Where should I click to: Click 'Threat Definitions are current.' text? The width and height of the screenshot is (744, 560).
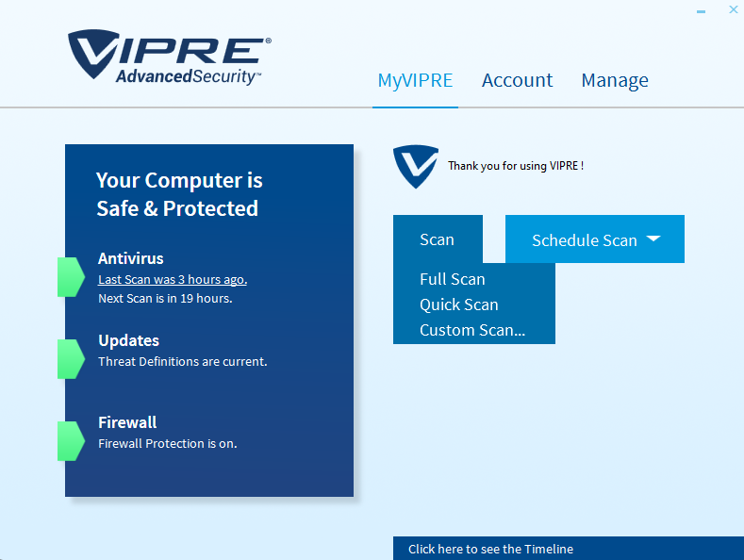click(183, 362)
